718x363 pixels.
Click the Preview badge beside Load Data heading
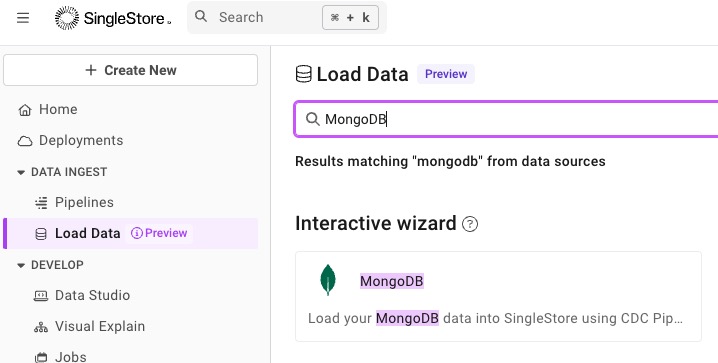click(x=446, y=74)
